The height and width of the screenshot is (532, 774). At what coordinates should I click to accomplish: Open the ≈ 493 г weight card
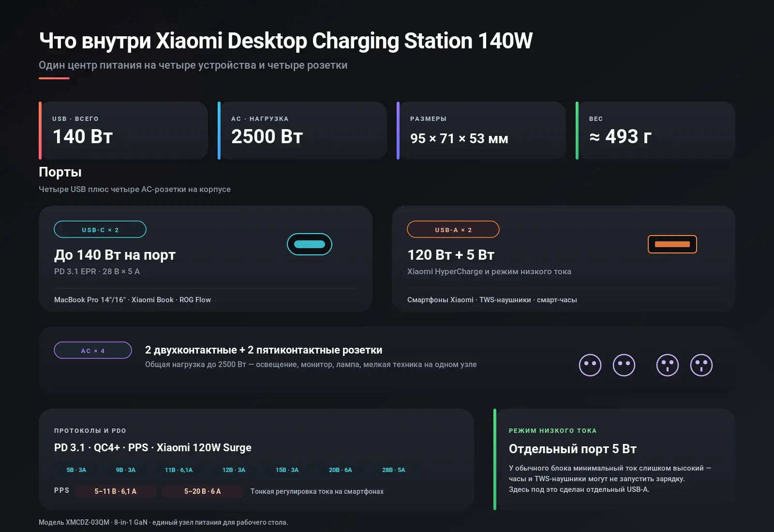[x=655, y=131]
